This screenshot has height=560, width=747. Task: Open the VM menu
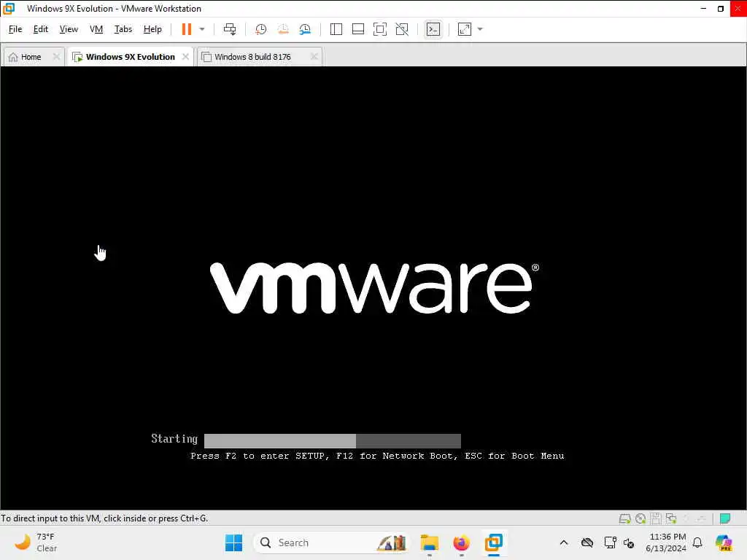click(x=96, y=29)
